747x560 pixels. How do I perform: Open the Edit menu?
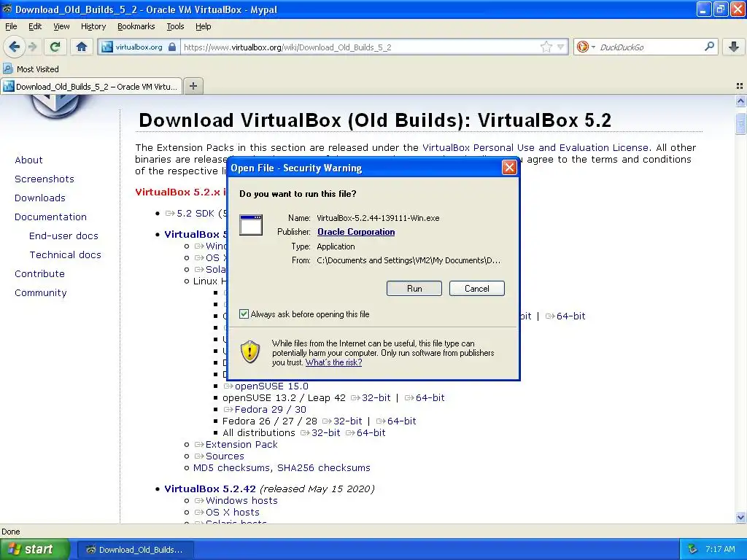(35, 26)
